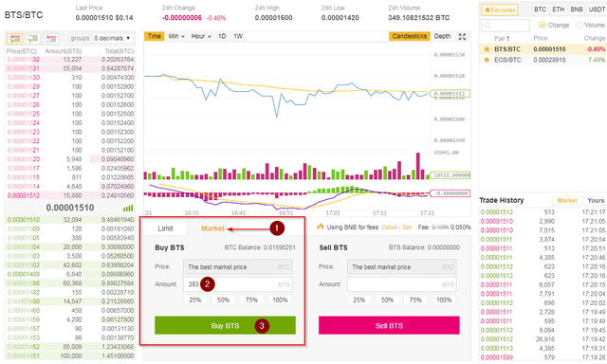Focus the Buy BTS amount field
This screenshot has height=364, width=607.
[238, 284]
